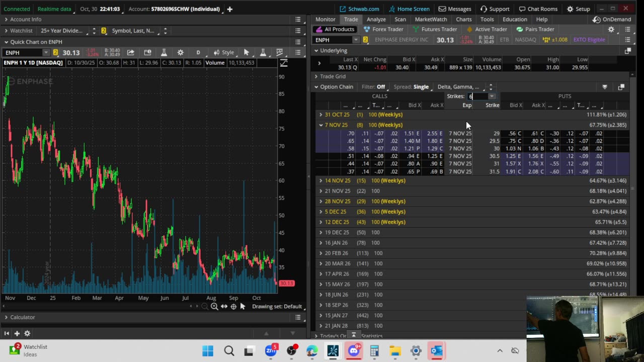Expand the 14 NOV 25 expiration row

321,180
